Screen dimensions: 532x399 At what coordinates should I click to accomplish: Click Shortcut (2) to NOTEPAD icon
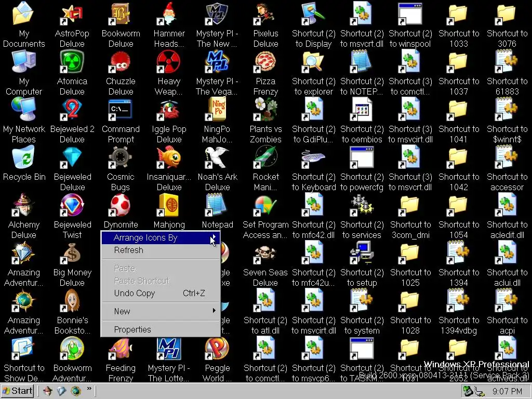click(362, 61)
